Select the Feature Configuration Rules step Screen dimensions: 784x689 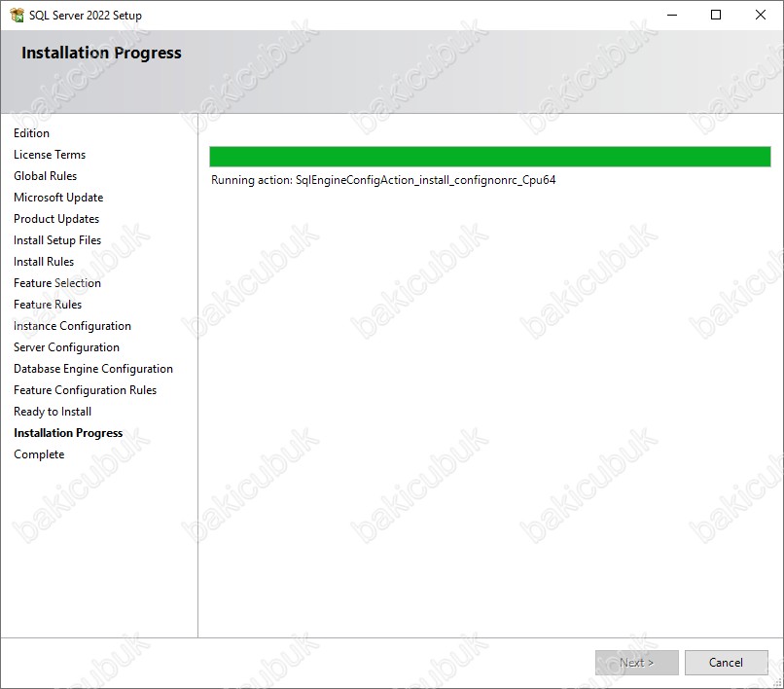click(85, 390)
